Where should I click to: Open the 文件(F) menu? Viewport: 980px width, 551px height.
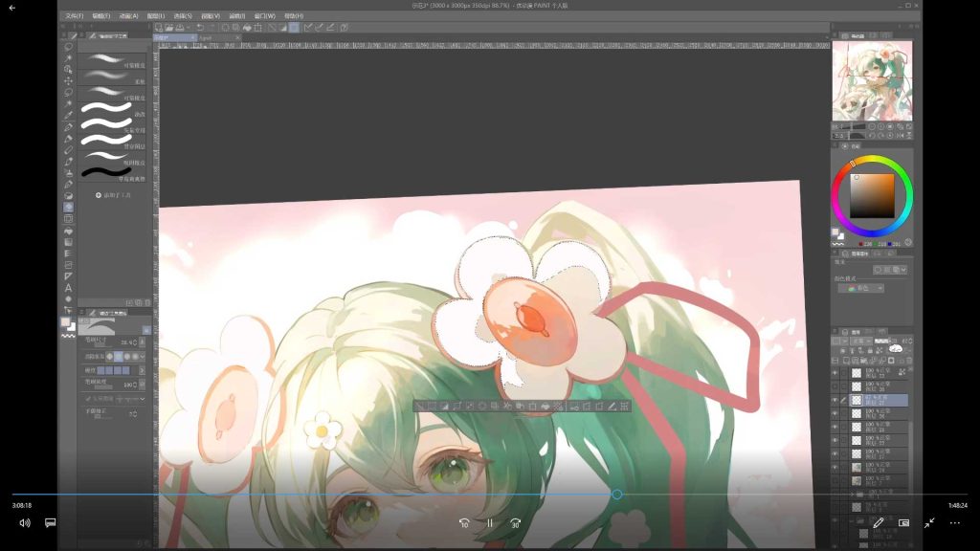[75, 16]
